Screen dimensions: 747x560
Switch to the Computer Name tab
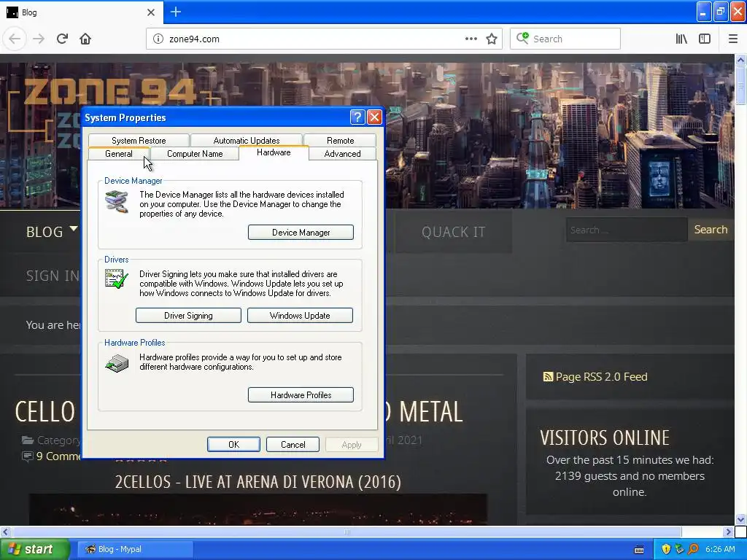pyautogui.click(x=195, y=154)
